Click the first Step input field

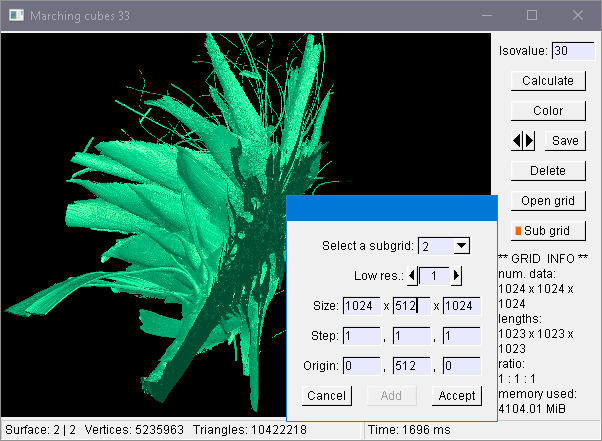pyautogui.click(x=361, y=336)
